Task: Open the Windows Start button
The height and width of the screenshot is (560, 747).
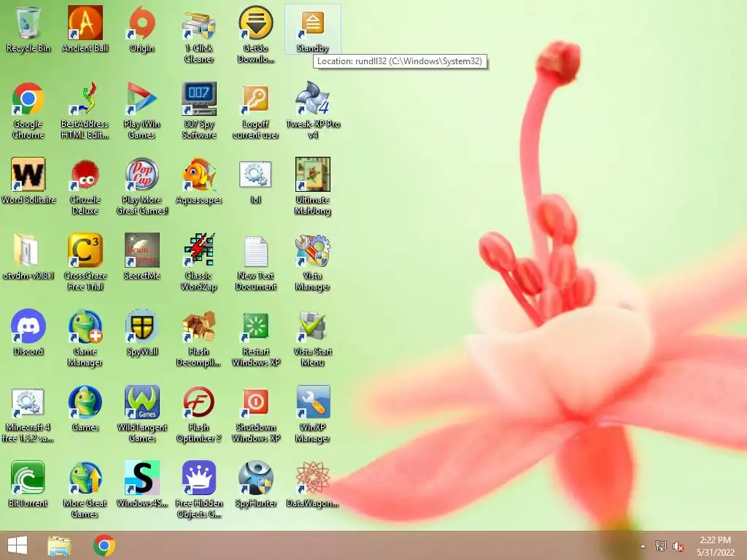Action: [x=18, y=545]
